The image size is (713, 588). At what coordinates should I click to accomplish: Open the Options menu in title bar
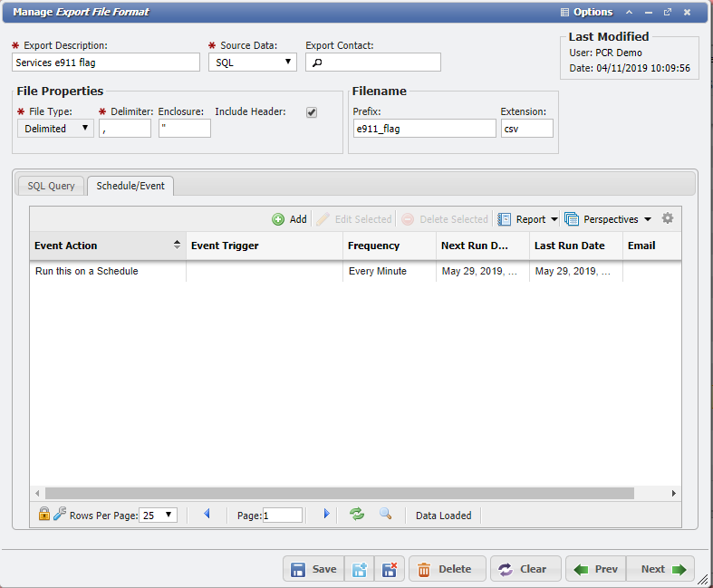coord(587,13)
